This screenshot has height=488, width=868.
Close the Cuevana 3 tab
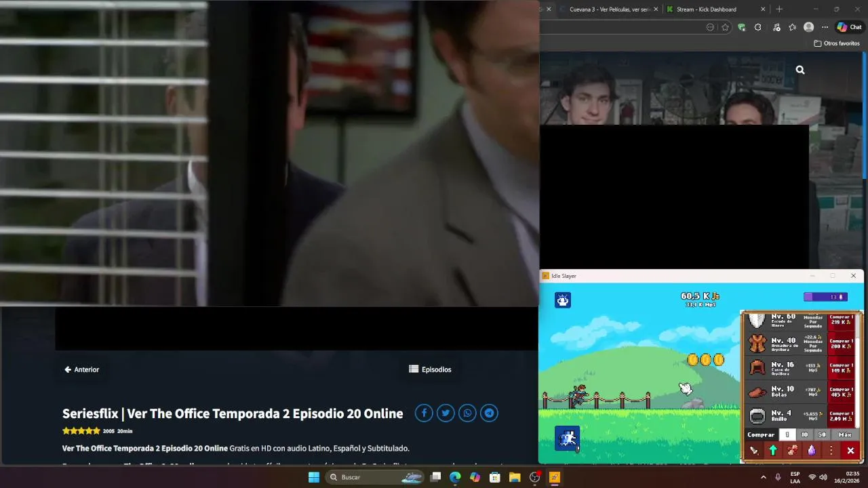[656, 9]
